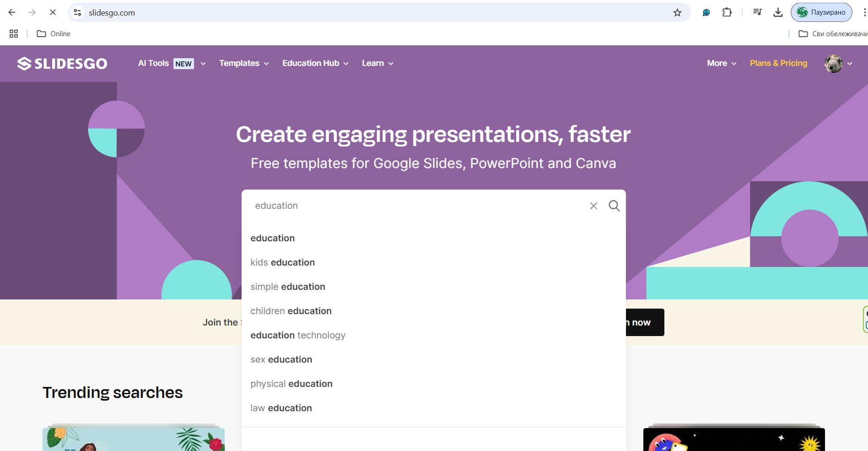Open the More menu
Viewport: 868px width, 451px height.
click(721, 64)
